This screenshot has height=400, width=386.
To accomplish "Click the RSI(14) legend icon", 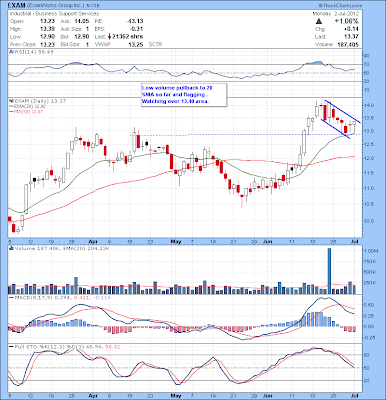I will tap(11, 52).
